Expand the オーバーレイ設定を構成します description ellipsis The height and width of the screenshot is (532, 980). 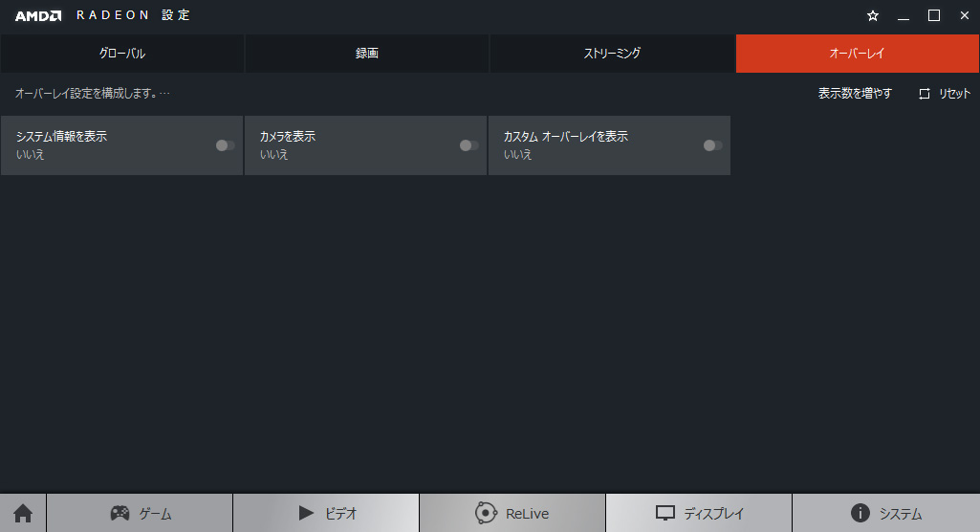(x=164, y=94)
